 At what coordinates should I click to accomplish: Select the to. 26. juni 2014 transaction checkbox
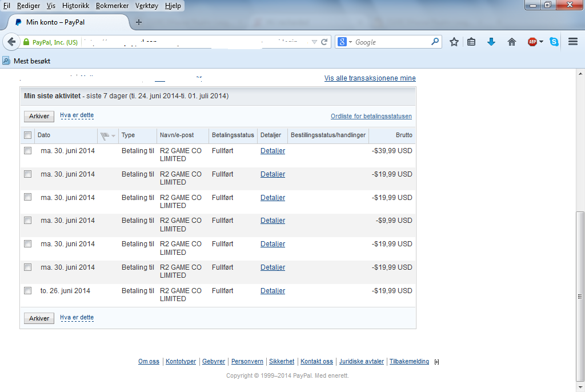coord(27,291)
